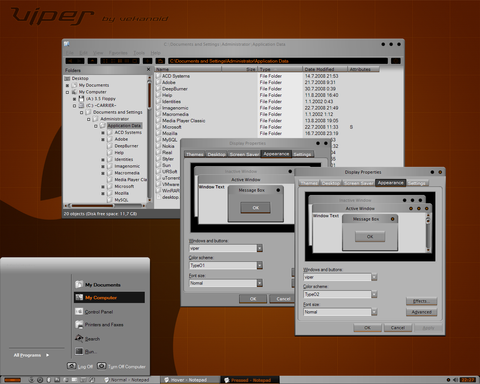The height and width of the screenshot is (384, 480).
Task: Open the Font size Normal dropdown
Action: (x=374, y=312)
